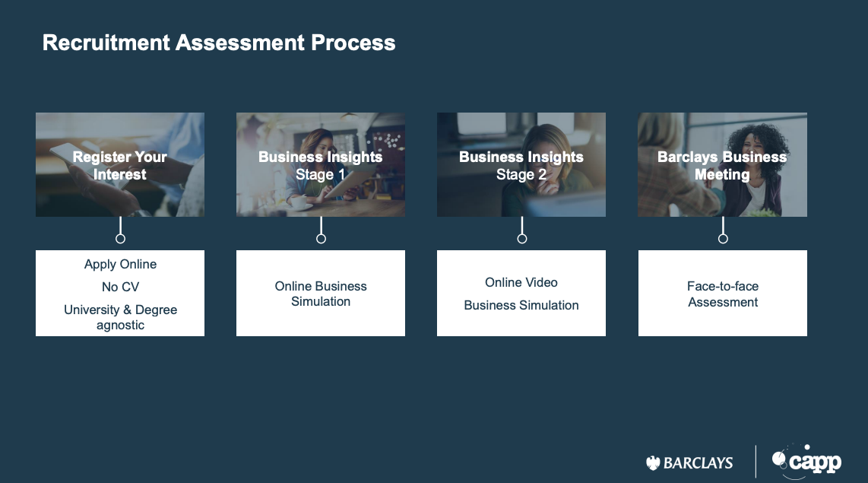Click University & Degree agnostic text
Image resolution: width=868 pixels, height=483 pixels.
(x=120, y=317)
